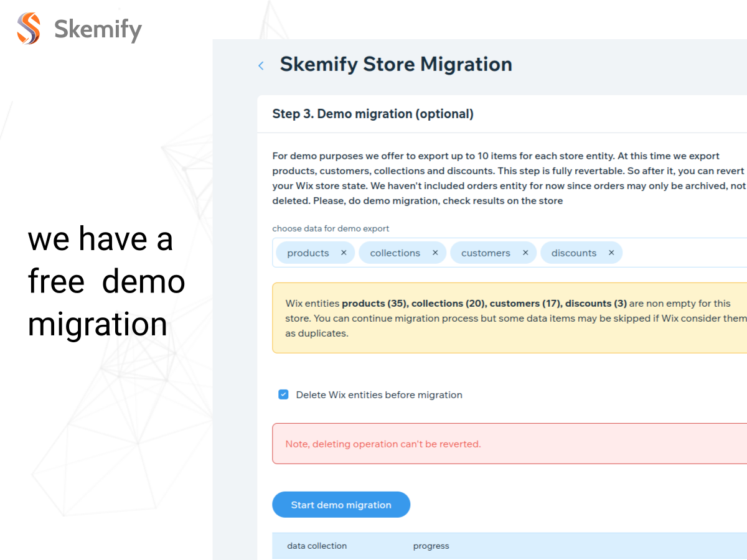This screenshot has height=560, width=747.
Task: Remove the customers tag
Action: coord(525,253)
